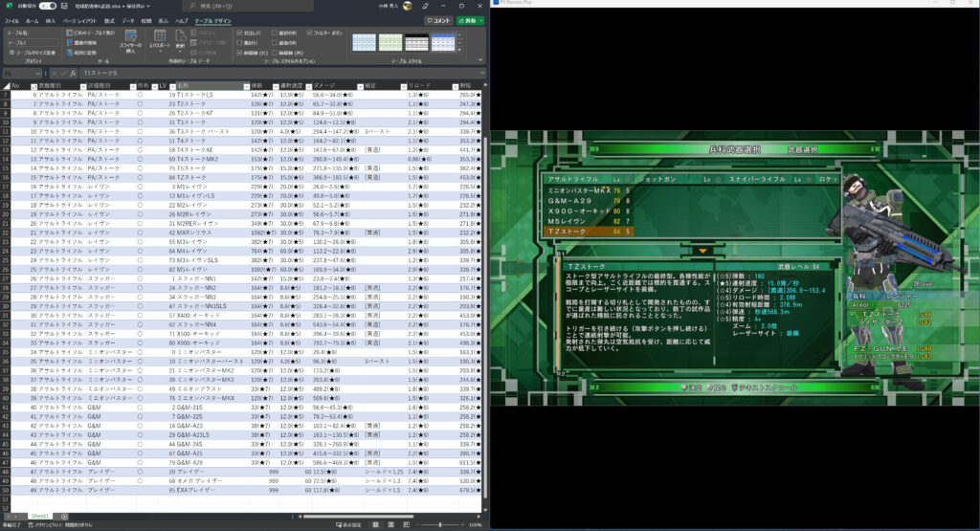
Task: Click the Save icon in Excel title bar
Action: point(64,6)
